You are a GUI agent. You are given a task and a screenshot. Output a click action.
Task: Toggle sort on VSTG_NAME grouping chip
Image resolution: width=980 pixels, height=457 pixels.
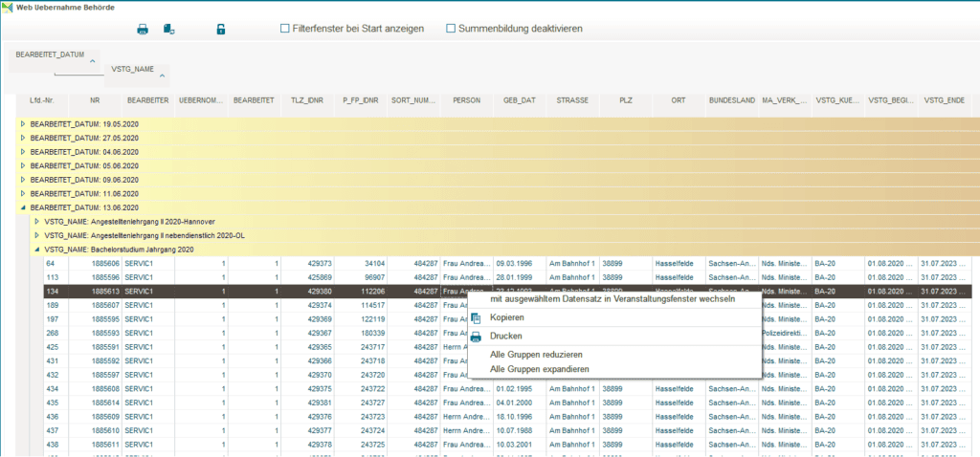pos(137,75)
